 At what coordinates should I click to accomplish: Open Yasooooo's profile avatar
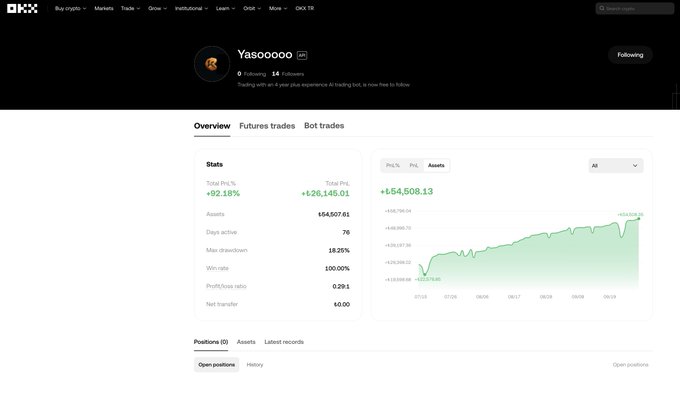pyautogui.click(x=212, y=64)
